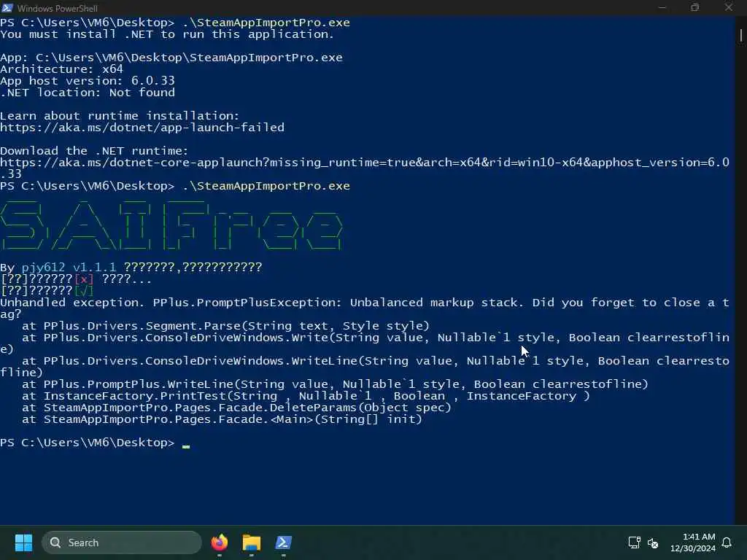
Task: Click the "Facade.<Main>(String[] init)" stack line
Action: pos(222,419)
